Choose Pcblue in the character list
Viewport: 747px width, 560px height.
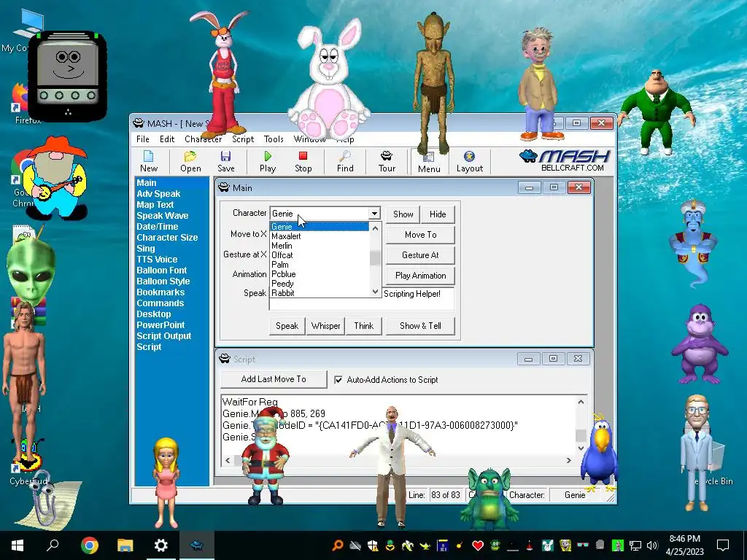[320, 274]
